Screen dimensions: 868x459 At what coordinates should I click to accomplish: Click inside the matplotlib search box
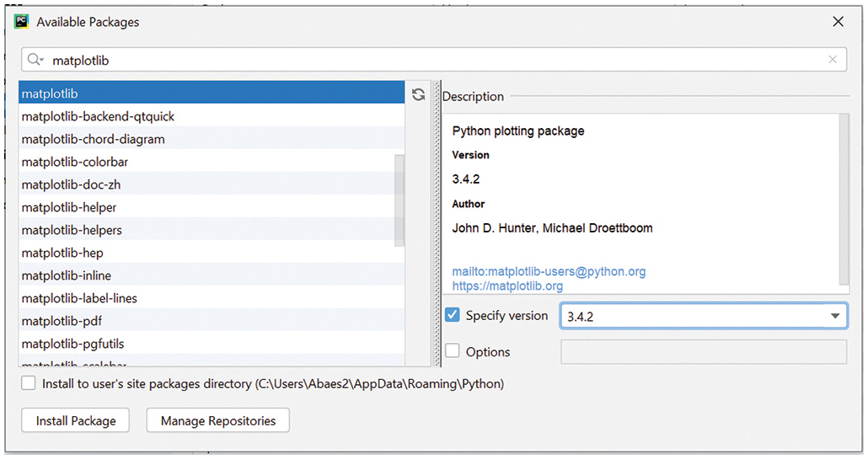click(x=421, y=60)
